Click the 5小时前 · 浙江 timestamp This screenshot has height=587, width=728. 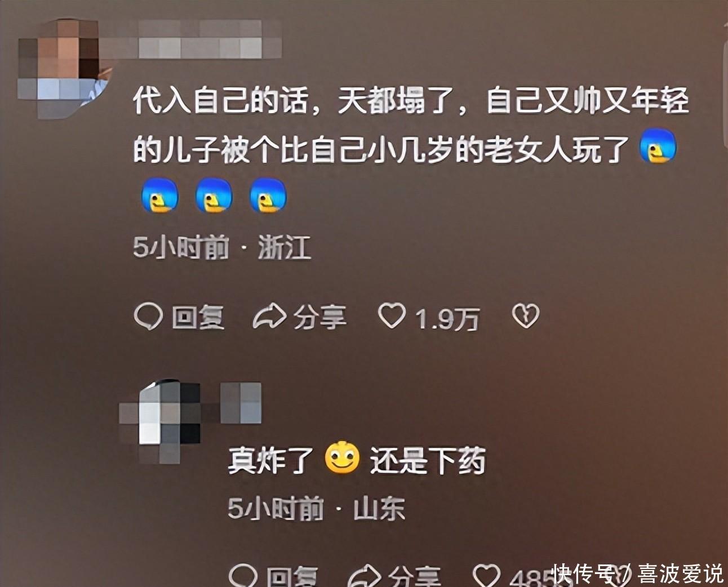pos(222,247)
